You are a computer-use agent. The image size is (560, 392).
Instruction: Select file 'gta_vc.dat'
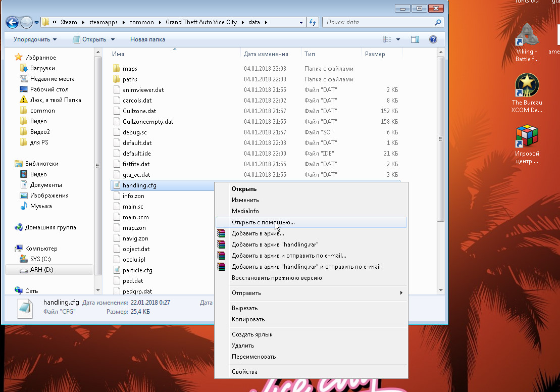[136, 175]
